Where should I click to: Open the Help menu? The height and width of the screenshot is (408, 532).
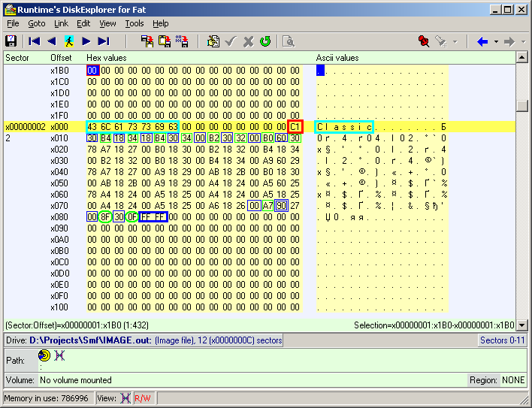click(161, 23)
